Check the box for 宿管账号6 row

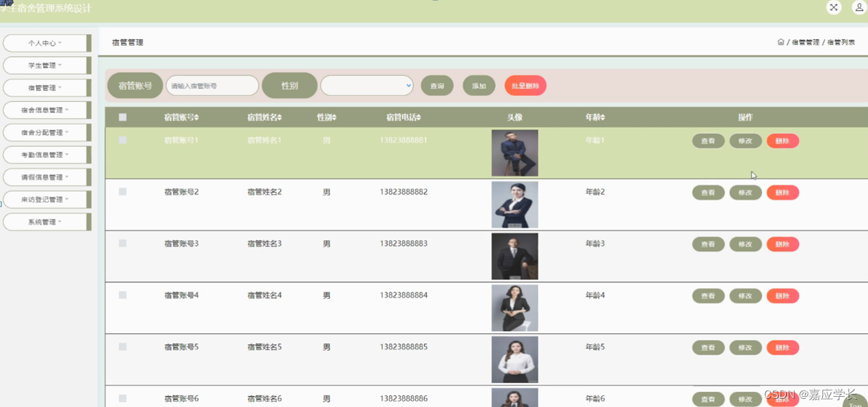click(122, 399)
